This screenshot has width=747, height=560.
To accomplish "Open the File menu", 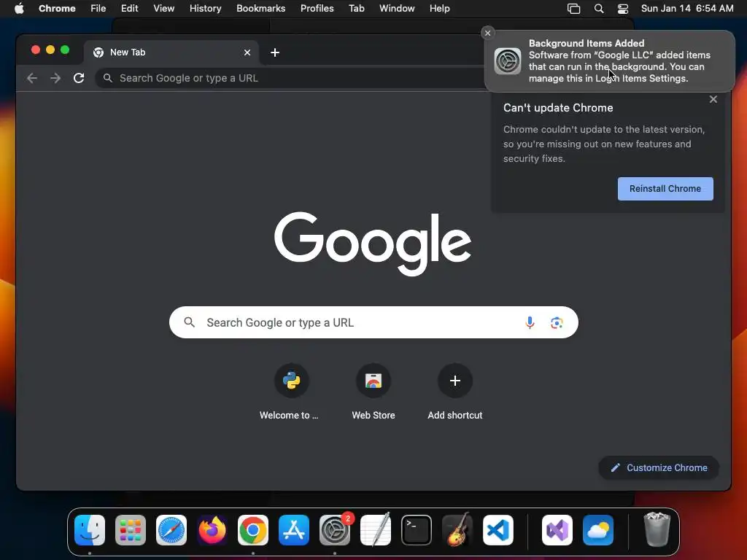I will click(x=98, y=9).
